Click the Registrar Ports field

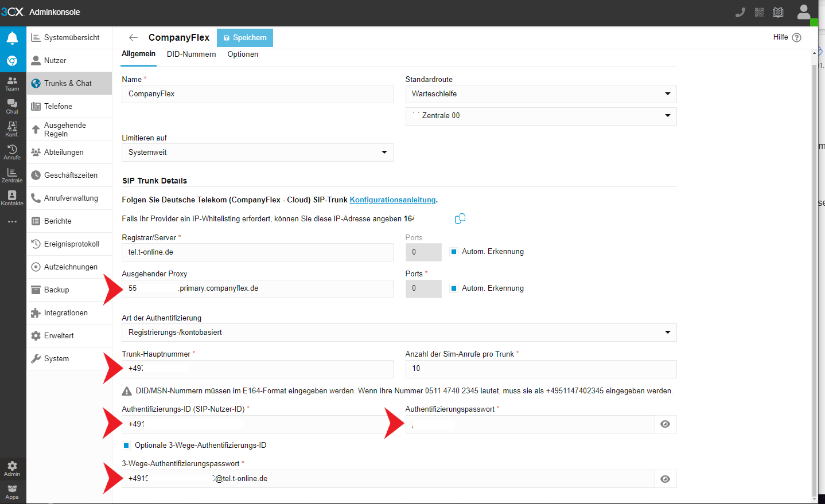click(x=423, y=252)
